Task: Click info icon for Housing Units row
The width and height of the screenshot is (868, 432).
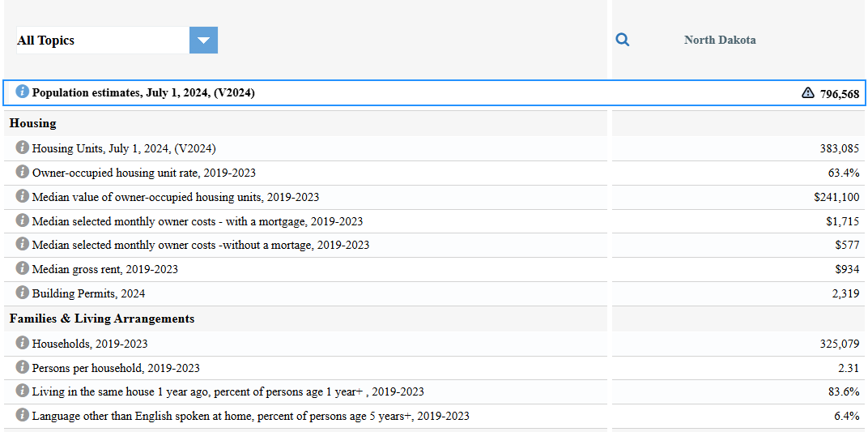Action: click(23, 148)
